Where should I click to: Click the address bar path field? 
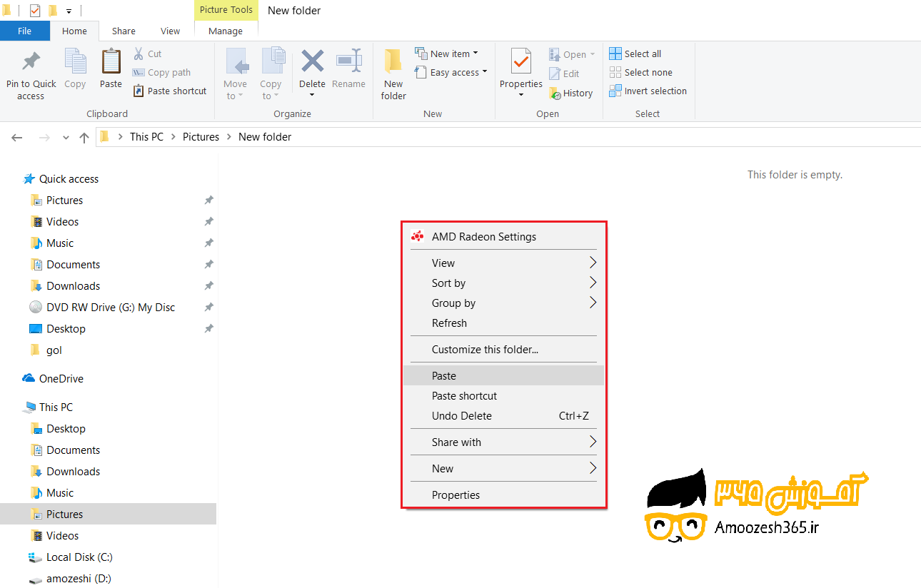pos(500,137)
